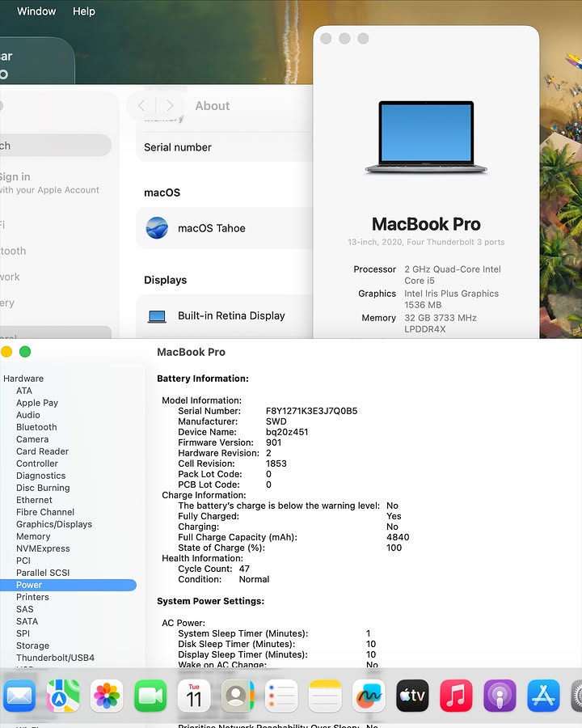Select Card Reader in the sidebar
This screenshot has height=728, width=582.
click(x=42, y=451)
